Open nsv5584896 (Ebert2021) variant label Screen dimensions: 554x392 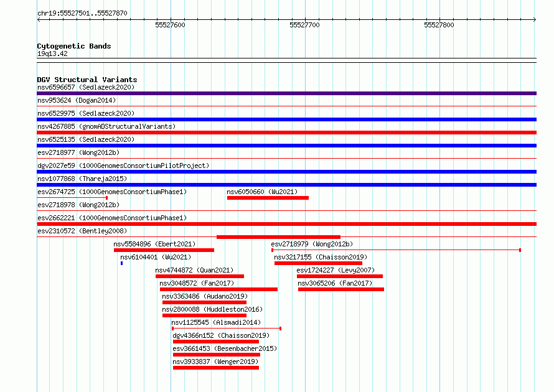(154, 244)
